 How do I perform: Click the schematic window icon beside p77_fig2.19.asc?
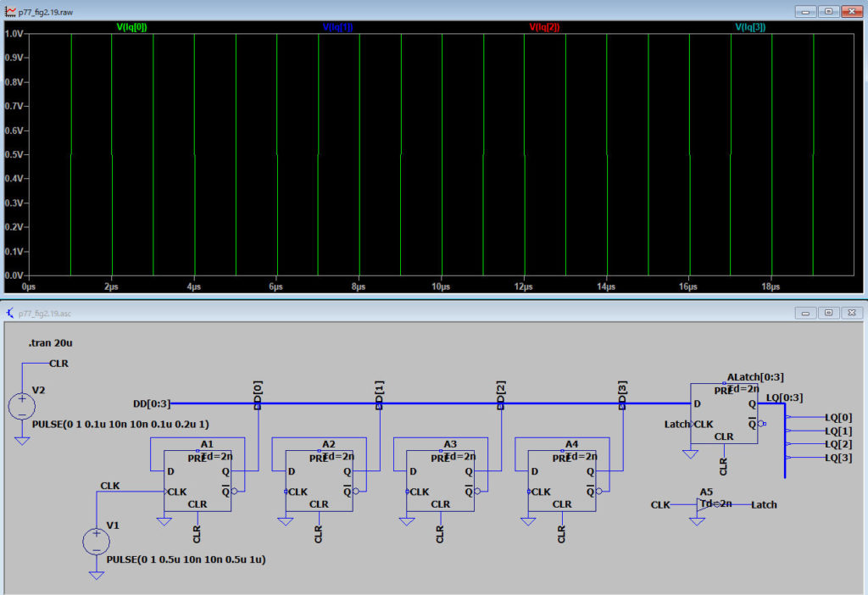pyautogui.click(x=9, y=312)
